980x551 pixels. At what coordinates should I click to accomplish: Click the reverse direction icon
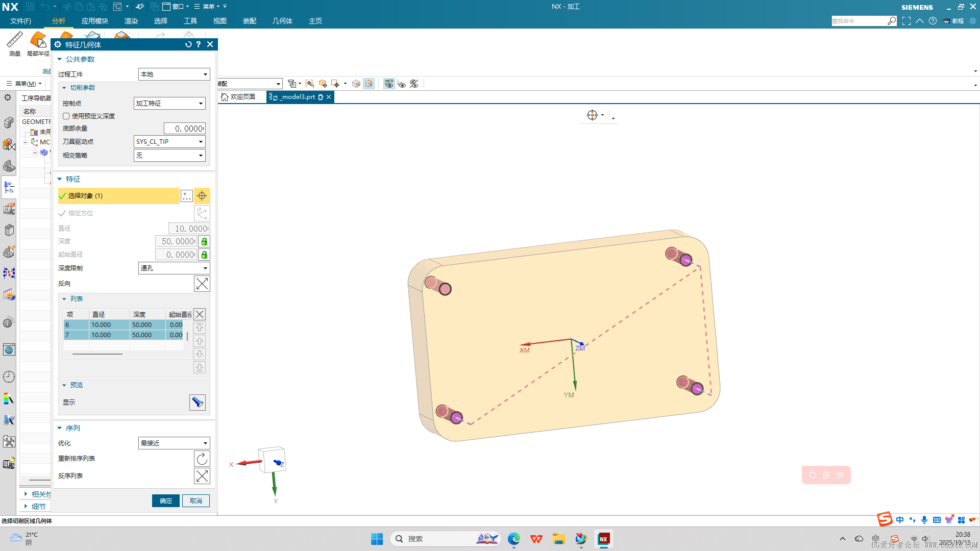(202, 284)
